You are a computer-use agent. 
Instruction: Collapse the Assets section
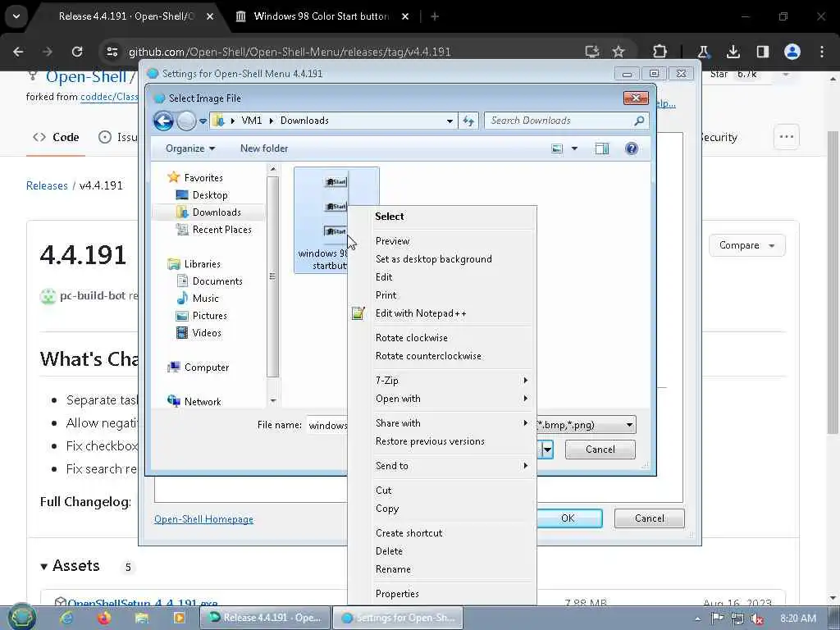(x=44, y=566)
